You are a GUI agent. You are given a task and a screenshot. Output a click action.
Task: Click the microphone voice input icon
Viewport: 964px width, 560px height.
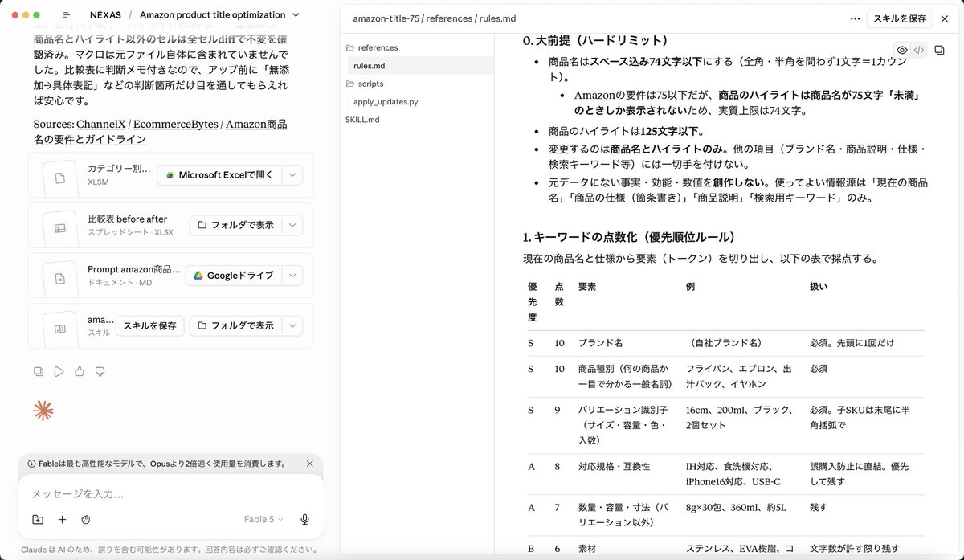point(305,520)
